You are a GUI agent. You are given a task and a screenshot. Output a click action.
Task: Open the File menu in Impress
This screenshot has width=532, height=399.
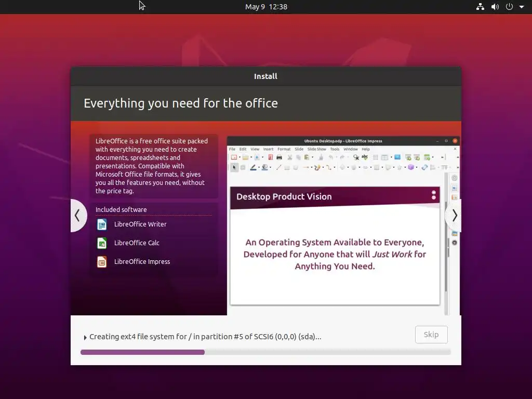click(232, 149)
